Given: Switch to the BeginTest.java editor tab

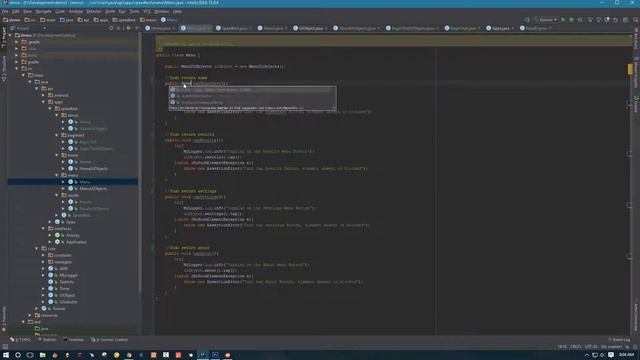Looking at the screenshot, I should [463, 28].
